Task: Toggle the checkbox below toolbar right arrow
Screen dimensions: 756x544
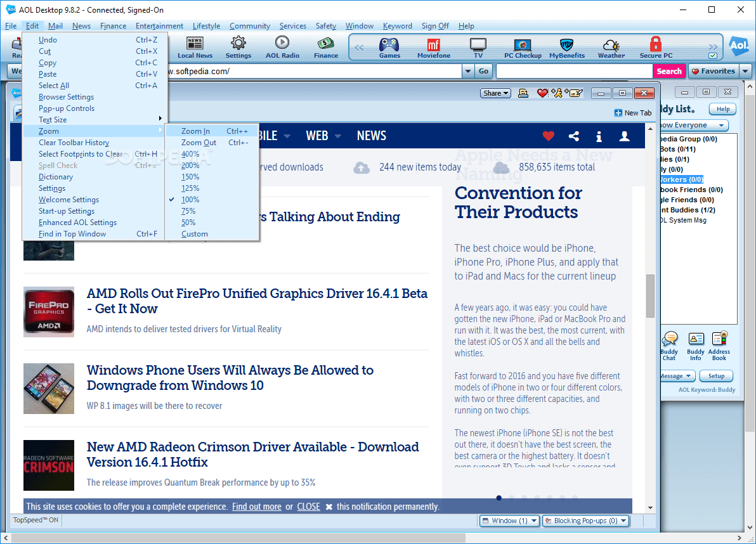Action: coord(713,56)
